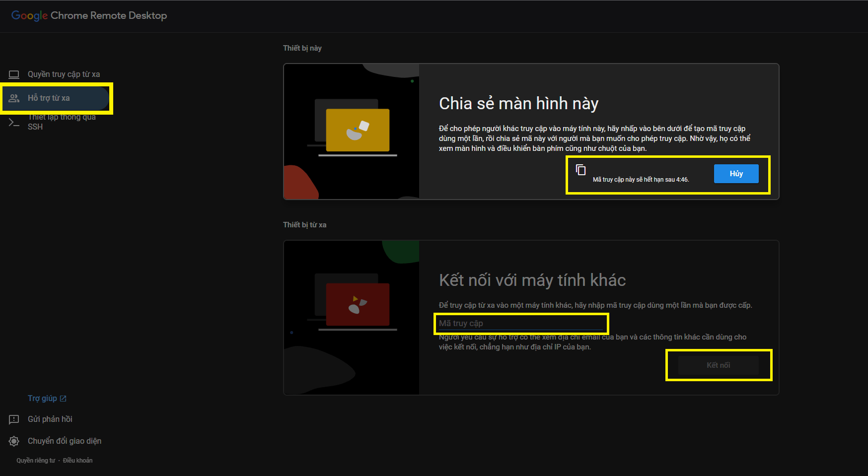Viewport: 868px width, 476px height.
Task: Click the laptop icon beside Quyền truy cập từ xa
Action: [14, 74]
